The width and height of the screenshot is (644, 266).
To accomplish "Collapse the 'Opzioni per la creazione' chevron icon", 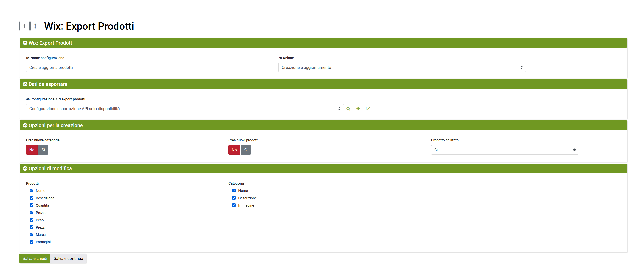I will click(x=25, y=126).
